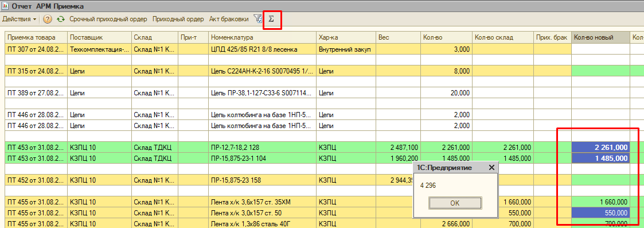Select highlighted Кол-во новый cell 2 261,000
644x228 pixels.
(600, 147)
